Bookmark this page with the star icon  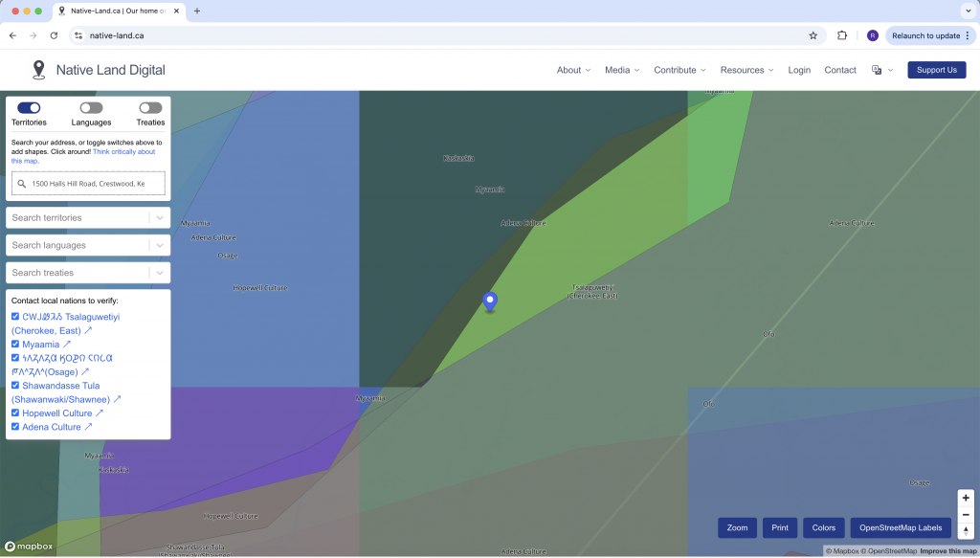(813, 35)
